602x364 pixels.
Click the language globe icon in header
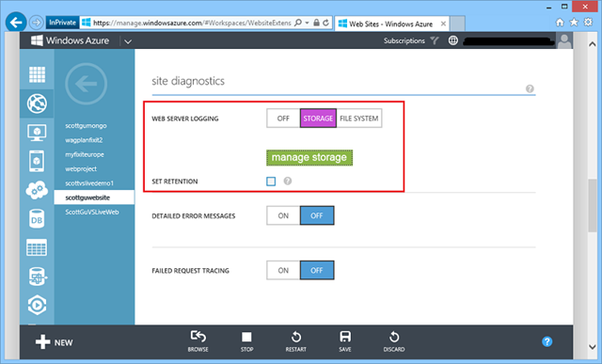453,40
